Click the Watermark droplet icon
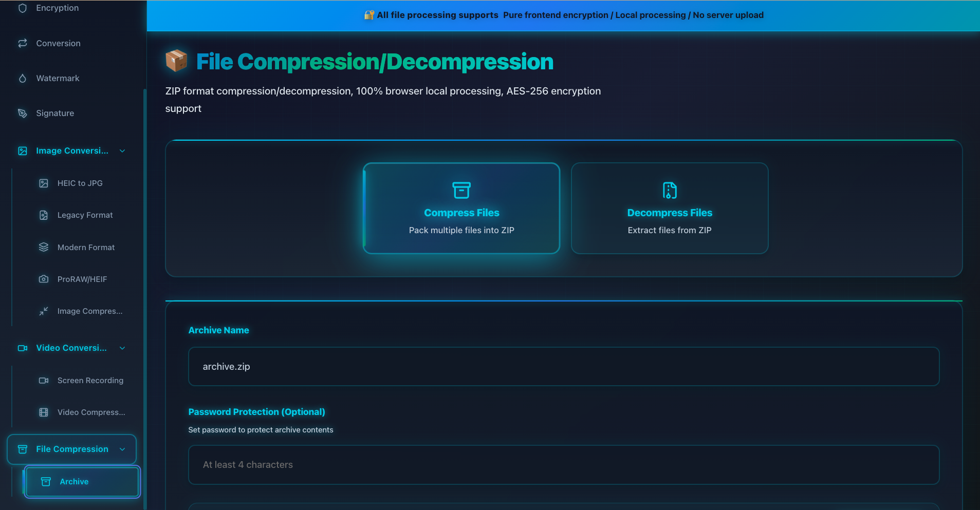The height and width of the screenshot is (510, 980). click(x=22, y=78)
